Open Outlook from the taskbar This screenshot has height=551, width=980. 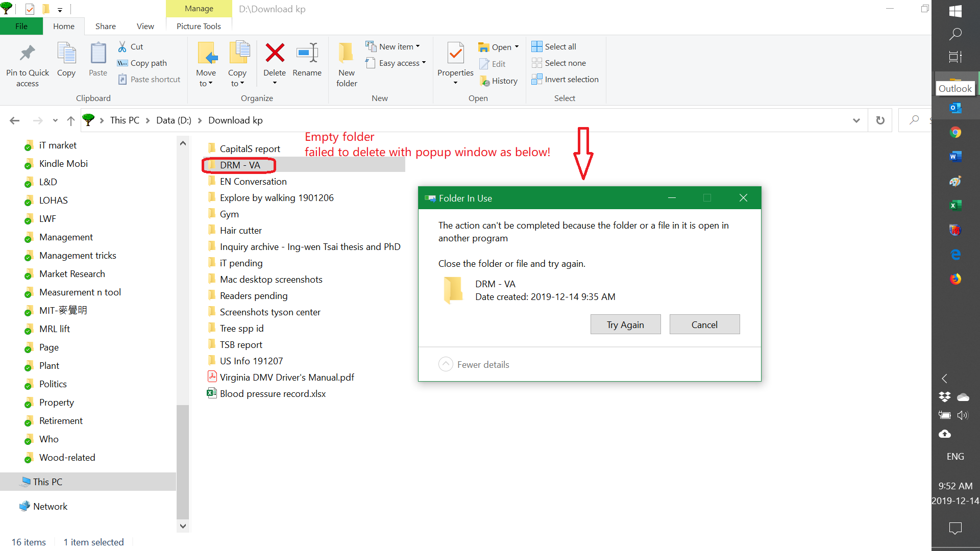tap(955, 108)
